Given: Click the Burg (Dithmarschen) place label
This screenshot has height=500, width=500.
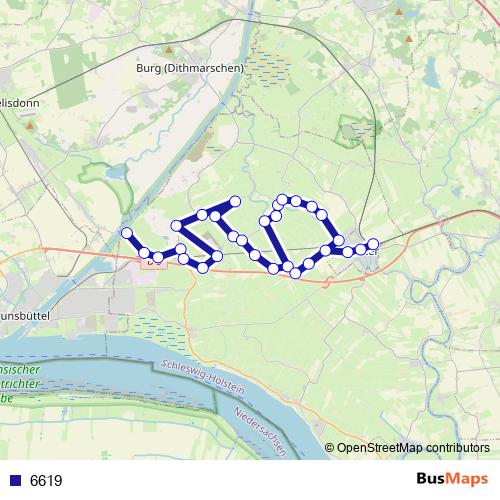Looking at the screenshot, I should tap(190, 68).
